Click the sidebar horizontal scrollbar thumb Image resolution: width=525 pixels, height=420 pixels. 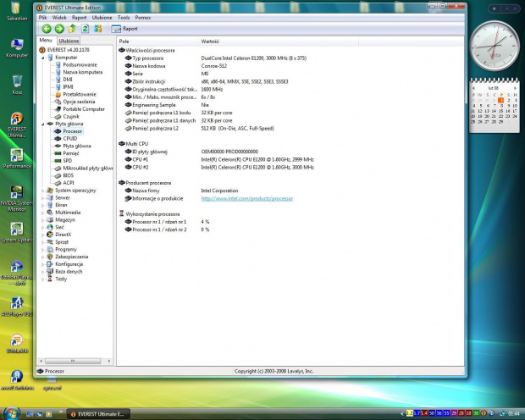[73, 361]
